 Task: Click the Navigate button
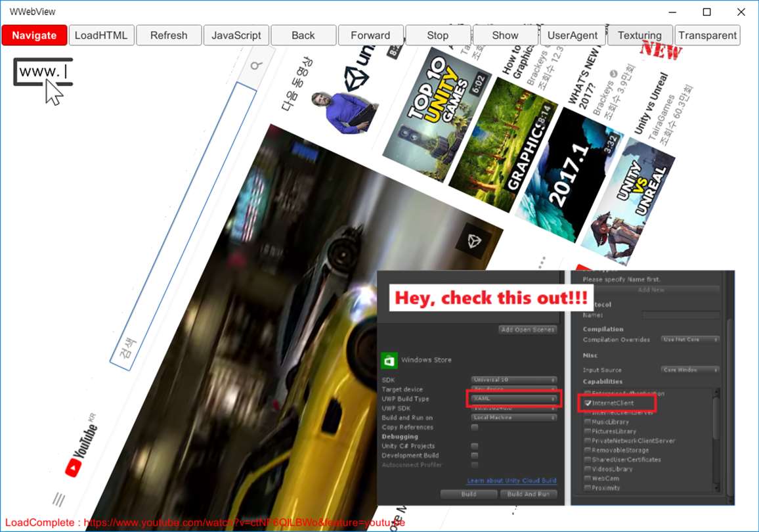[34, 35]
